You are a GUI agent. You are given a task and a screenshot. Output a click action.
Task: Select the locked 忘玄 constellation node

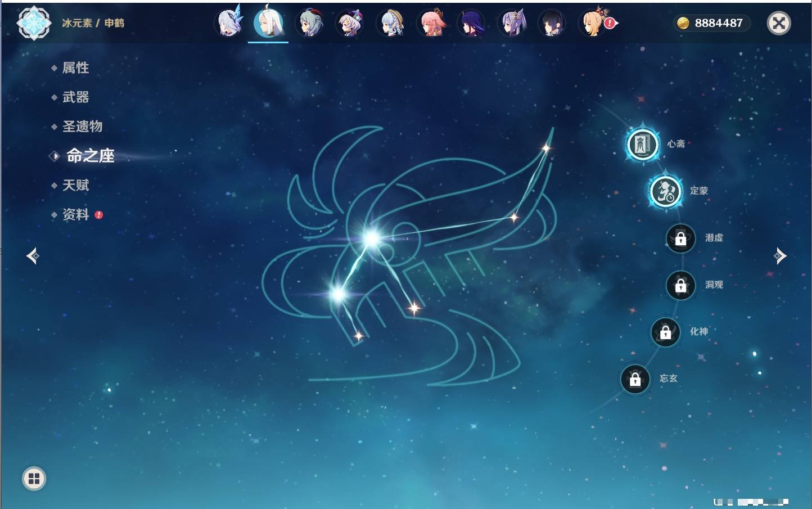(x=635, y=380)
